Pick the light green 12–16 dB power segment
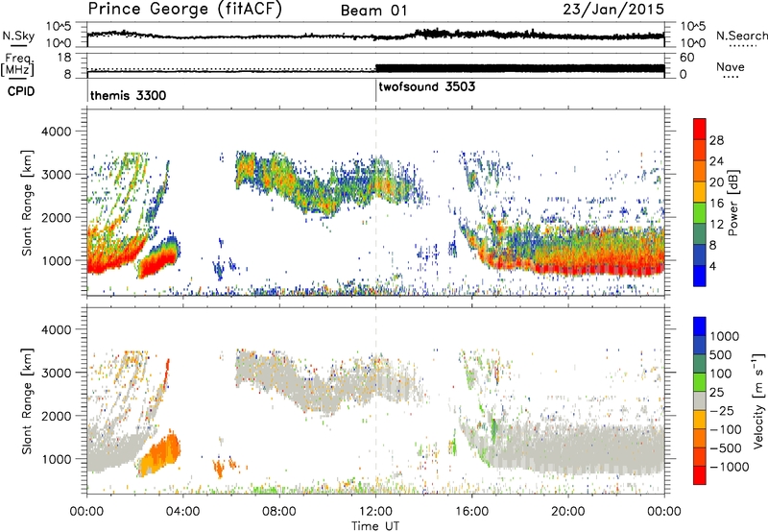The image size is (768, 532). (x=700, y=213)
